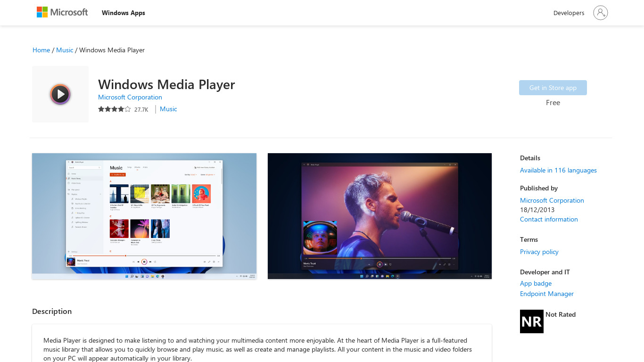Click the Developer and IT heading
The image size is (644, 362).
click(545, 272)
